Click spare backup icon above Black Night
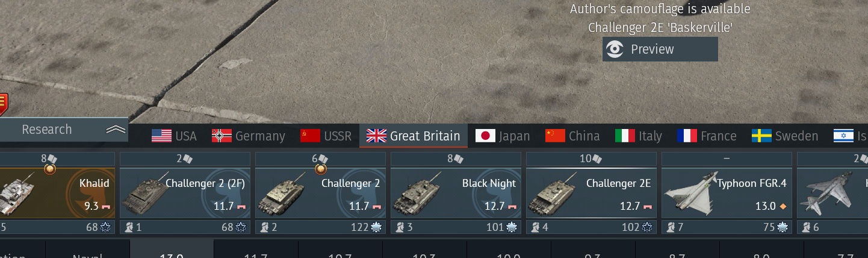This screenshot has height=258, width=868. (459, 159)
